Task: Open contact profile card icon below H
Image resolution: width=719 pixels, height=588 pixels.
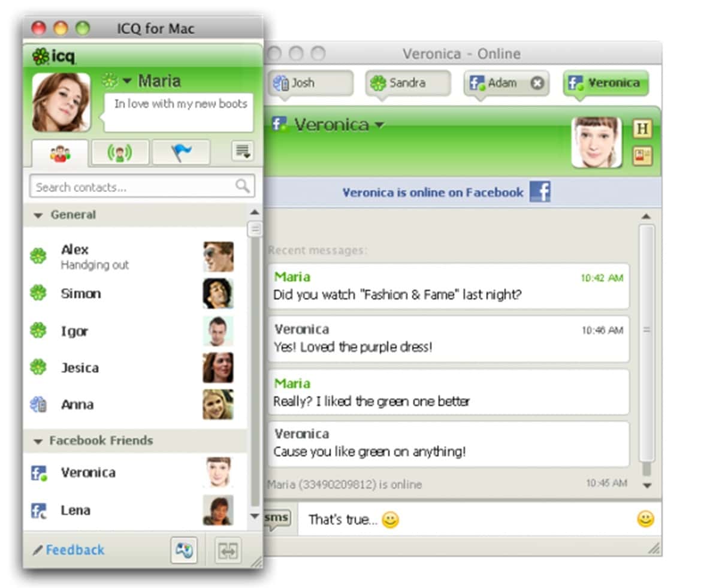Action: click(642, 156)
